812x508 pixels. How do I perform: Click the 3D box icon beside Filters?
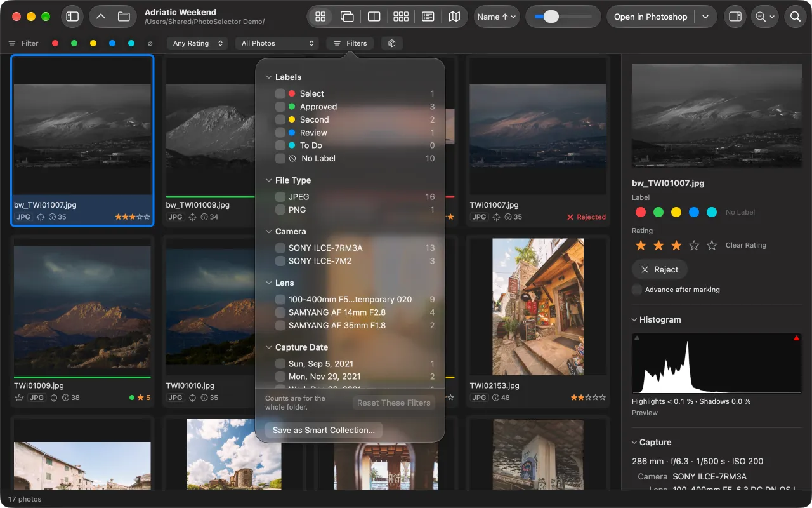(x=392, y=43)
